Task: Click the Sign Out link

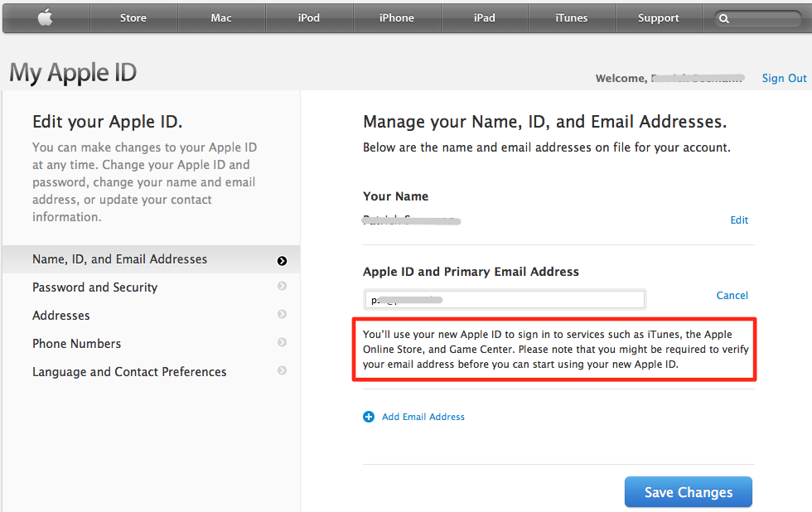Action: click(x=784, y=78)
